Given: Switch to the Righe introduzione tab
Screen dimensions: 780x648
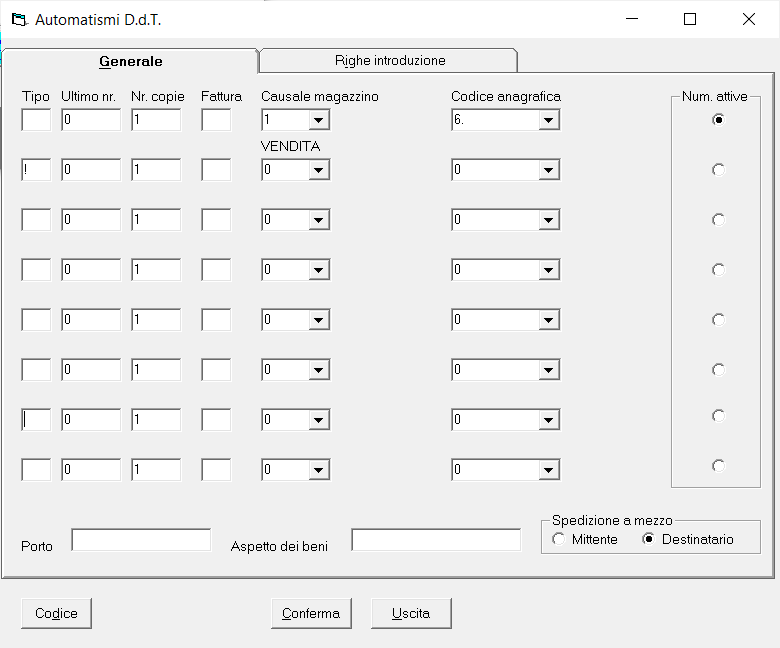Looking at the screenshot, I should coord(389,61).
